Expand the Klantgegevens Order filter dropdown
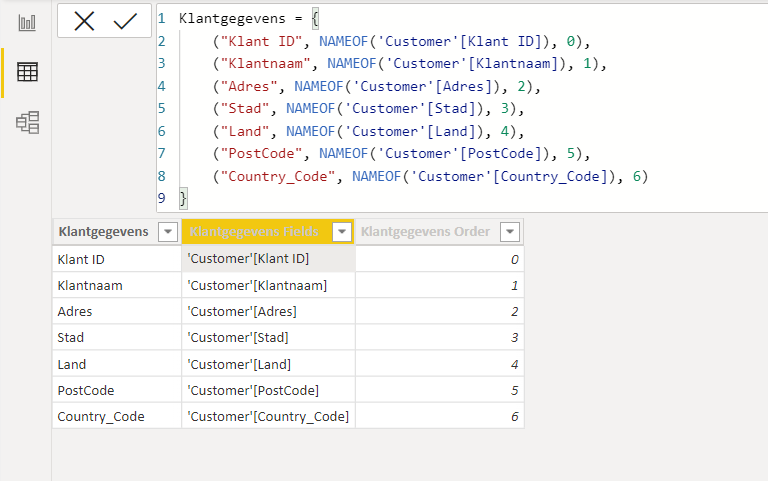The height and width of the screenshot is (481, 768). (x=509, y=232)
